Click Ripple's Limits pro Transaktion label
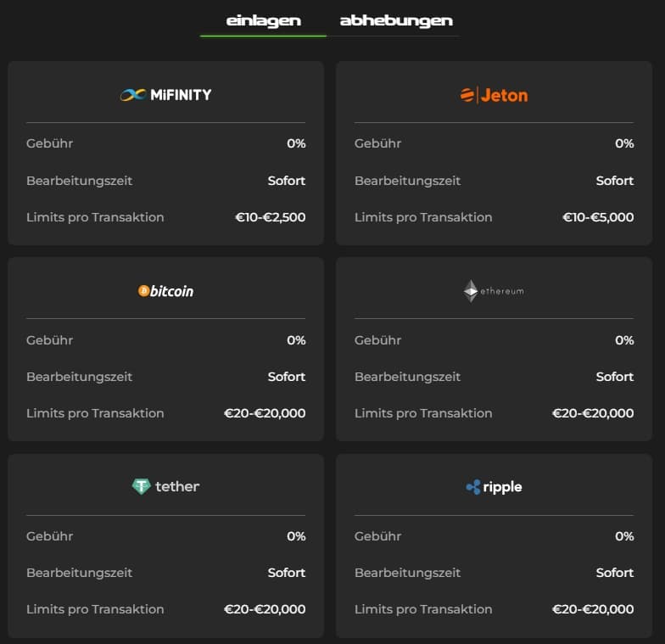The image size is (665, 644). tap(423, 609)
